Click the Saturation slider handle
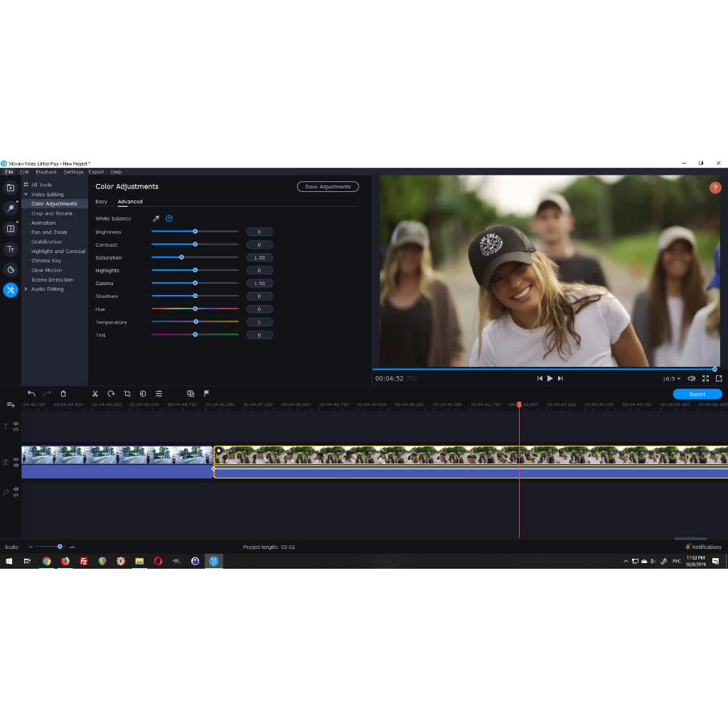Image resolution: width=728 pixels, height=728 pixels. coord(182,257)
